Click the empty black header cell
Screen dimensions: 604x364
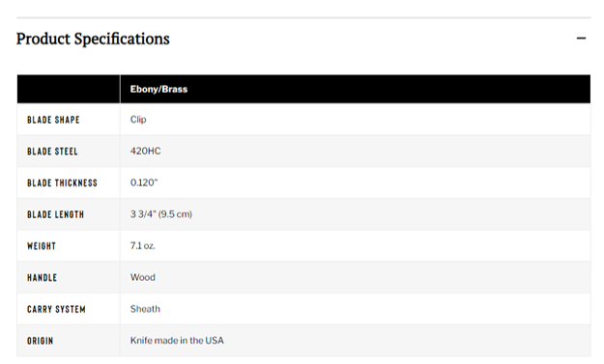(x=69, y=89)
